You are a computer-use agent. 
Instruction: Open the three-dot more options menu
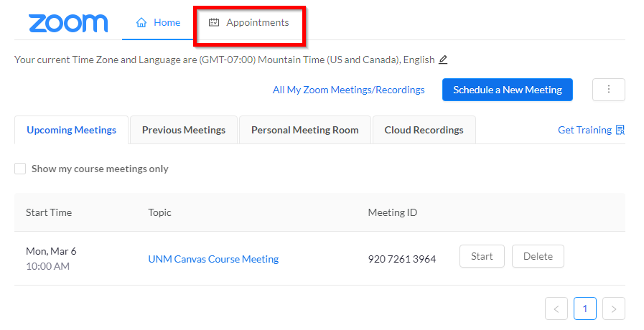pyautogui.click(x=608, y=90)
